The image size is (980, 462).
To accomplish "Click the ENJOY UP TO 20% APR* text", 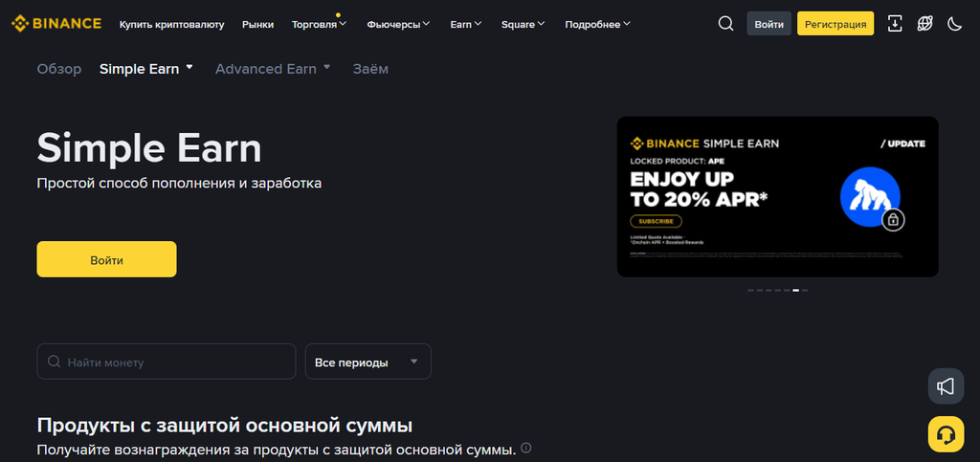I will pyautogui.click(x=700, y=188).
